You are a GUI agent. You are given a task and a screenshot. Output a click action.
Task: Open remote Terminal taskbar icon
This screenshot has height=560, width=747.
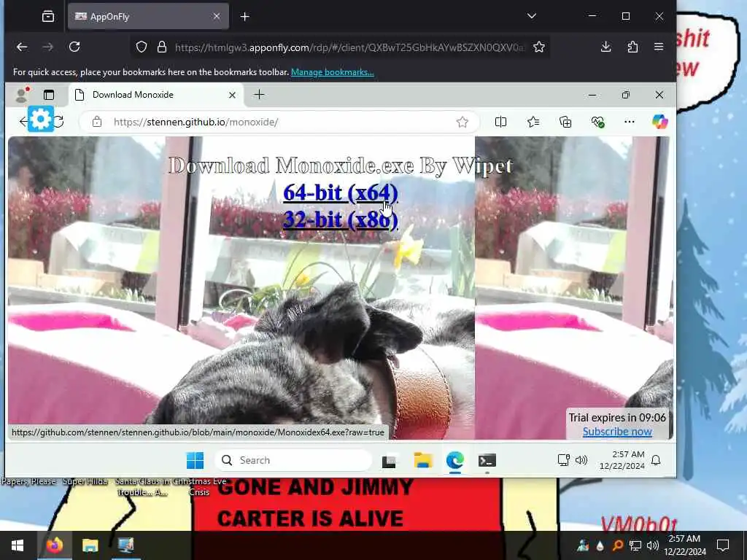tap(487, 461)
